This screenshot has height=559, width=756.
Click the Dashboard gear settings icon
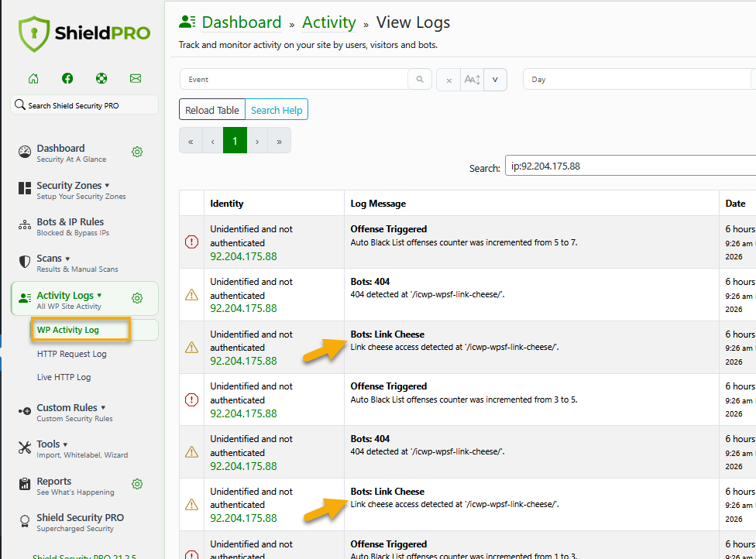point(137,153)
